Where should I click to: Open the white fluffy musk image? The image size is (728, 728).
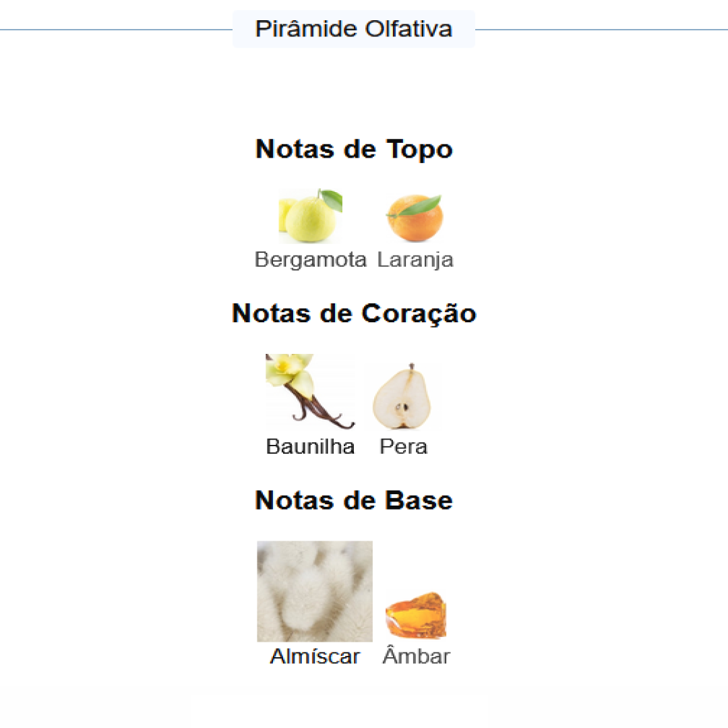click(314, 591)
